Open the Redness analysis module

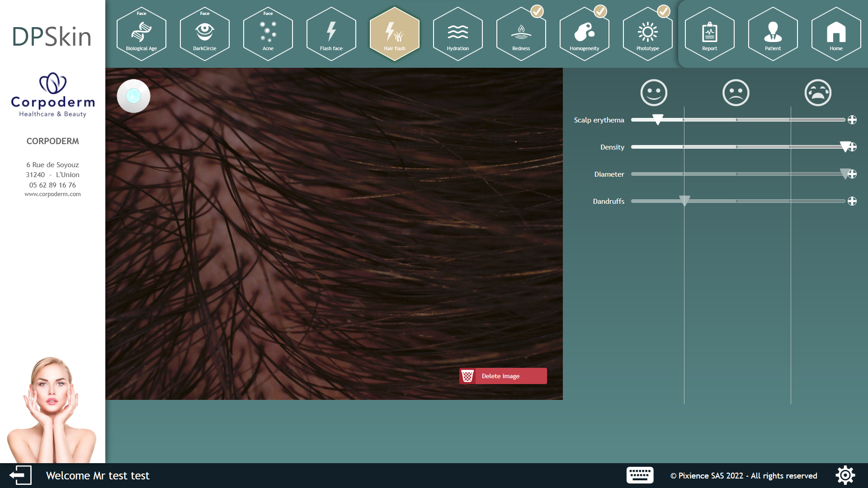click(x=521, y=34)
